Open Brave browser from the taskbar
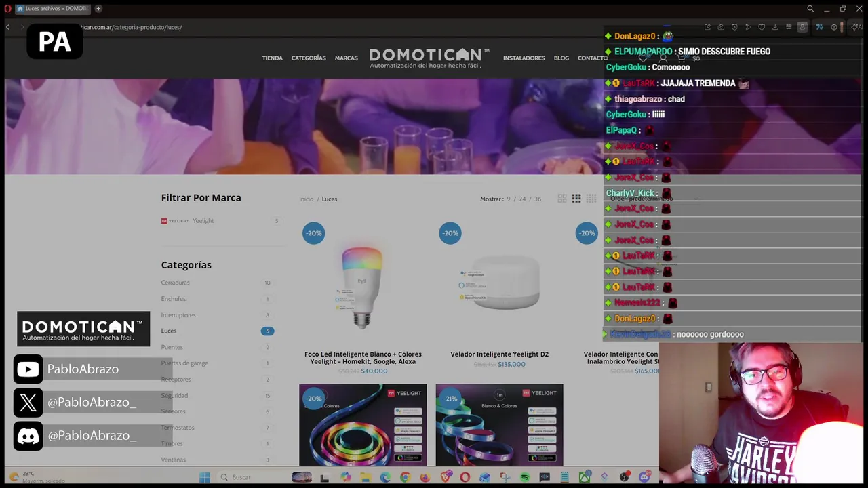868x488 pixels. pos(446,477)
